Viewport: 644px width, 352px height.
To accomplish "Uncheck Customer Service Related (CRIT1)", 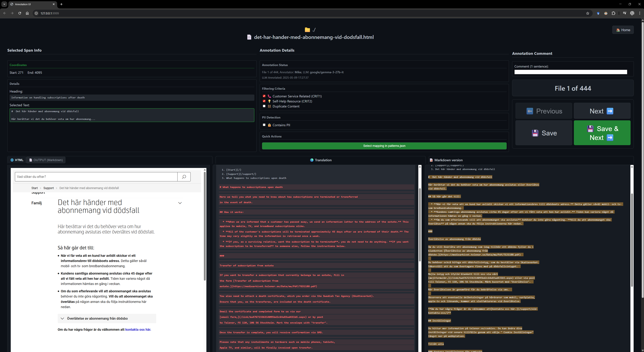I will point(264,96).
